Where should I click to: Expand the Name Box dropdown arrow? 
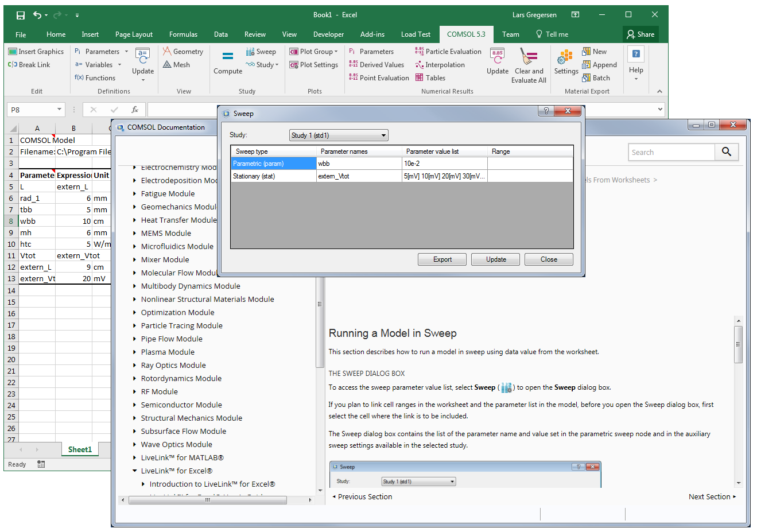tap(59, 110)
